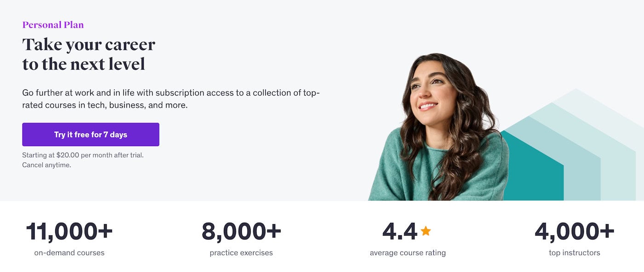The image size is (644, 272).
Task: Select the on-demand courses label
Action: click(x=69, y=253)
